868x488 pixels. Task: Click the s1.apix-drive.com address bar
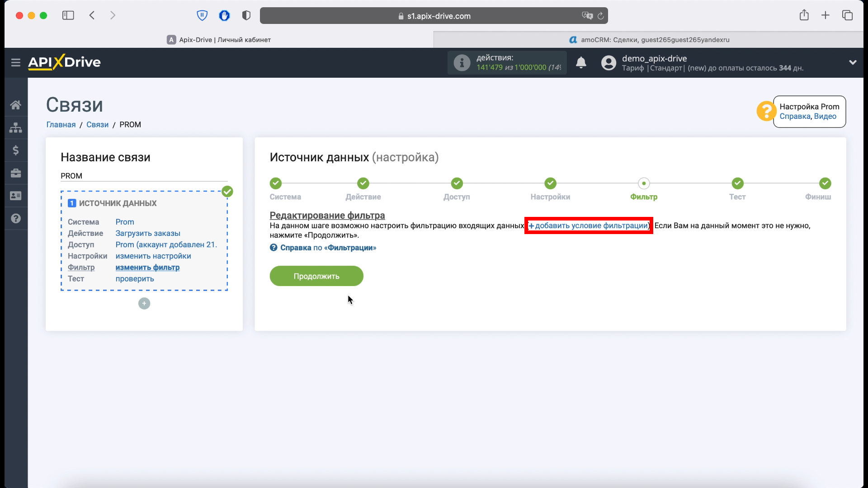[434, 16]
